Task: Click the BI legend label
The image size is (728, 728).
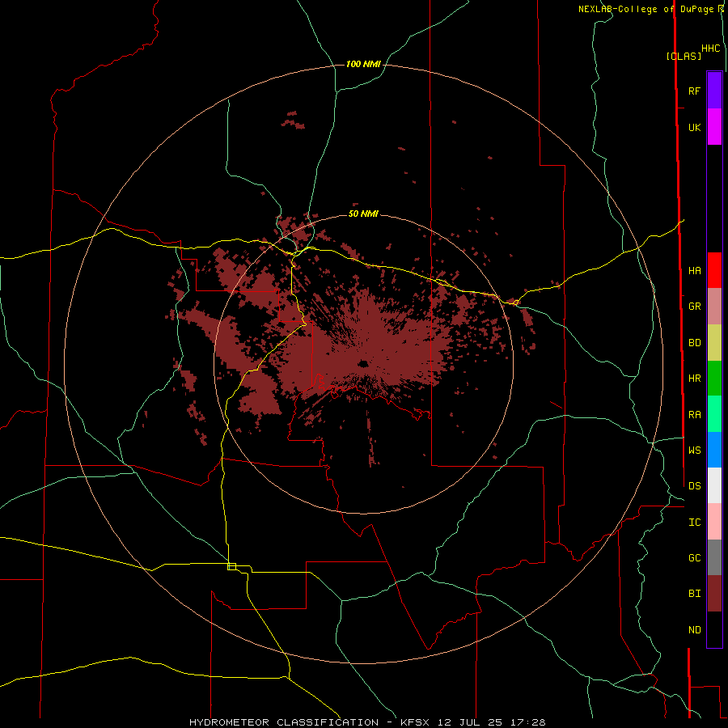Action: pyautogui.click(x=694, y=594)
